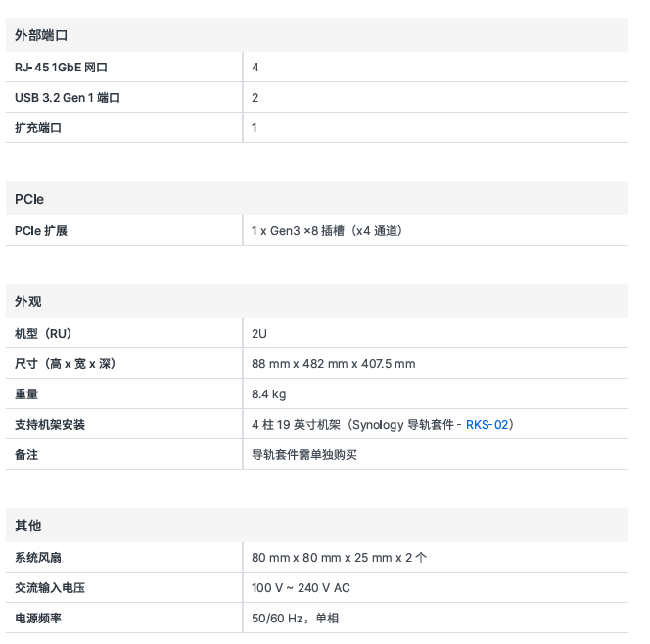The width and height of the screenshot is (650, 644).
Task: Click the 50/60 Hz，单相 frequency value
Action: 296,619
